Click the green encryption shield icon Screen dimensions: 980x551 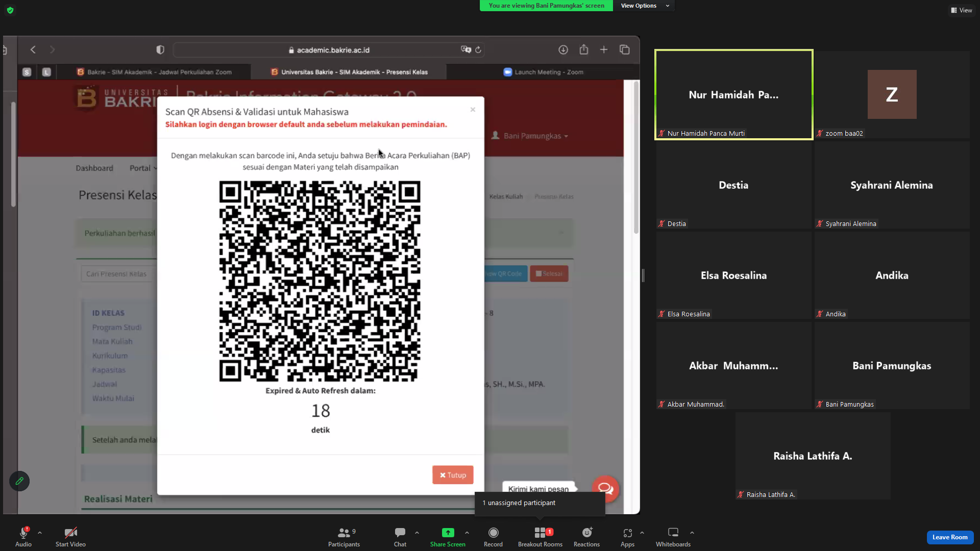(10, 10)
